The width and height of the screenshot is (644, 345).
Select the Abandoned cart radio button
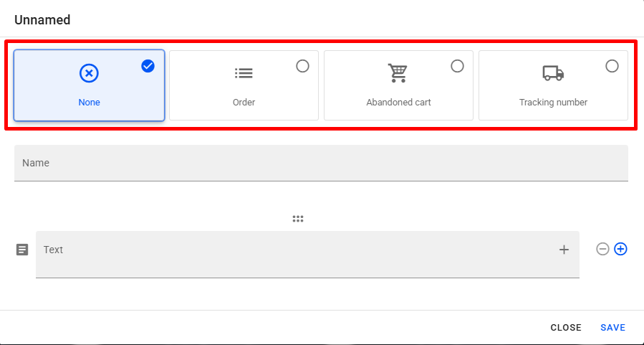click(x=457, y=66)
